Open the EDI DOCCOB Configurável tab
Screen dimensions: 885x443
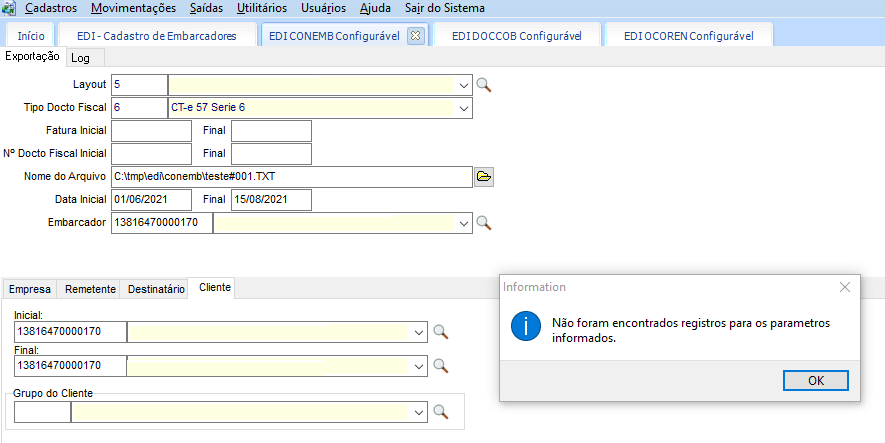pos(517,36)
